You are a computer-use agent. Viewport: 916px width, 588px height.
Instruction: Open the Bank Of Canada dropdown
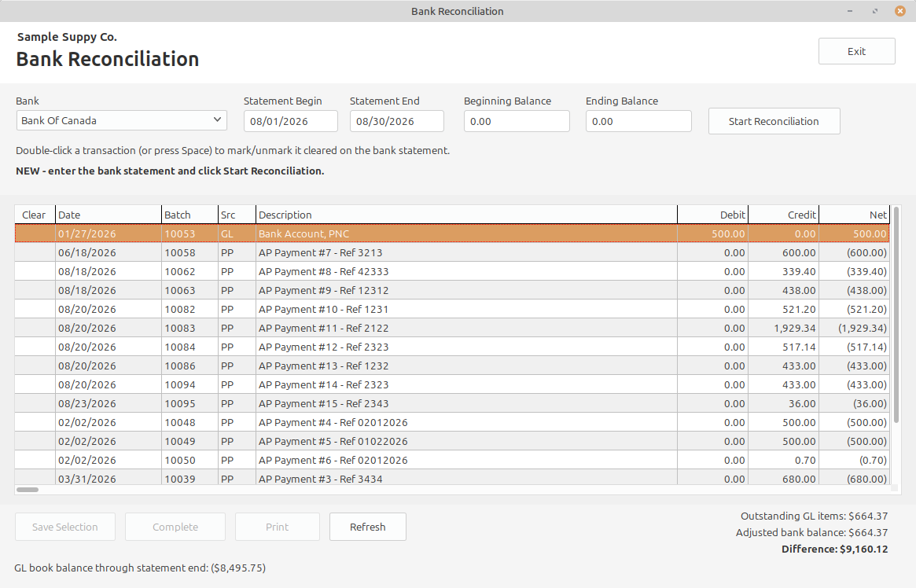122,121
